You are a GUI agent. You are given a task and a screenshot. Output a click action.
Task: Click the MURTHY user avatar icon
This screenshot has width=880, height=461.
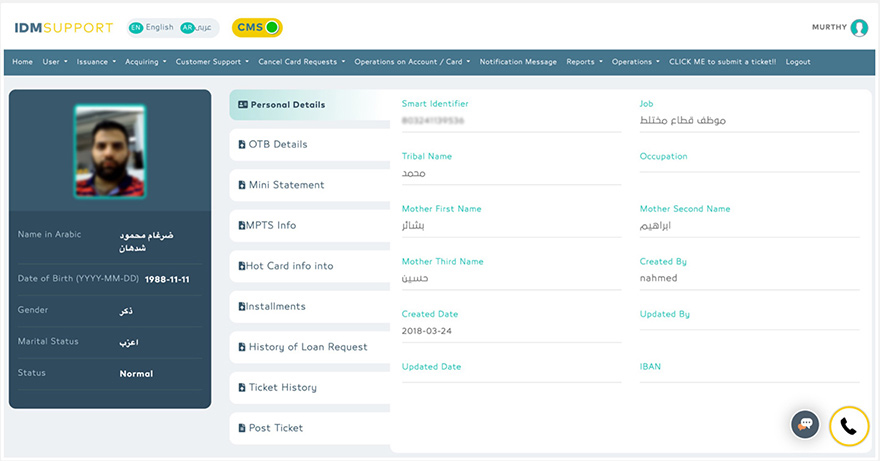859,28
